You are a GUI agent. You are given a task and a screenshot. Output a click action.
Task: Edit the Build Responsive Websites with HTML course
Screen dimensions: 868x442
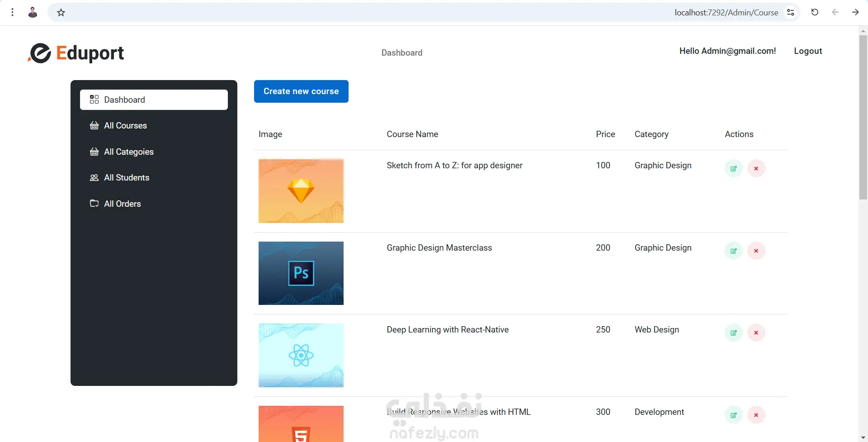coord(734,415)
